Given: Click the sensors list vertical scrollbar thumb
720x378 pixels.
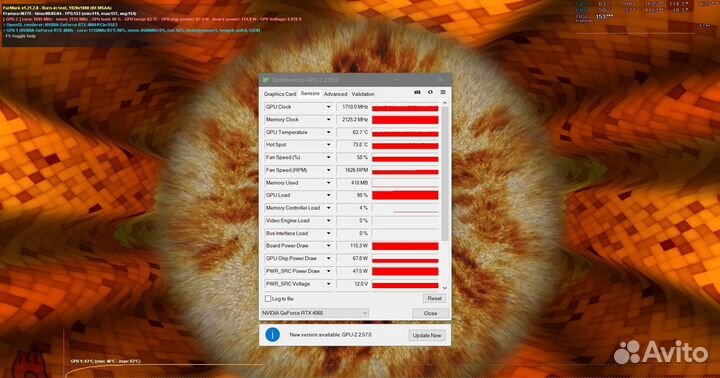Looking at the screenshot, I should 444,174.
